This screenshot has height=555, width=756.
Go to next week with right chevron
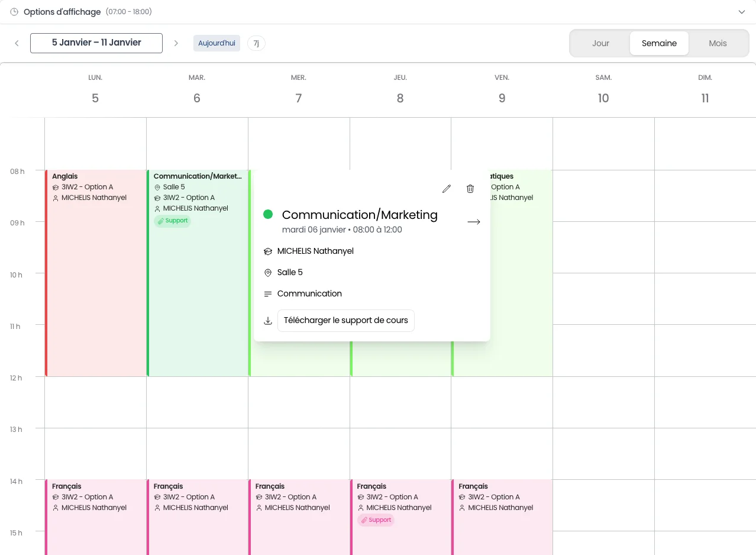pyautogui.click(x=176, y=43)
